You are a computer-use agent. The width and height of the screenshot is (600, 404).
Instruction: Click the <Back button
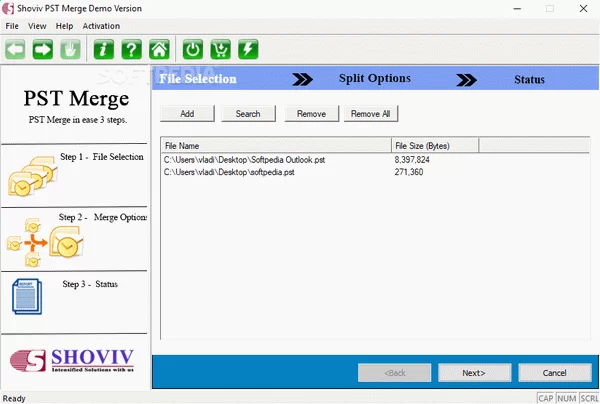[395, 373]
